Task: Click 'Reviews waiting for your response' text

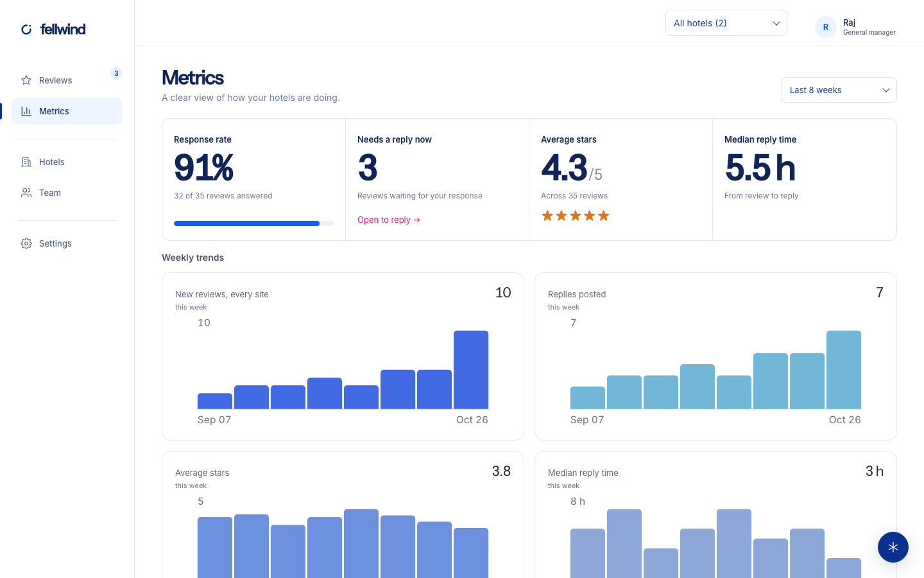Action: [420, 196]
